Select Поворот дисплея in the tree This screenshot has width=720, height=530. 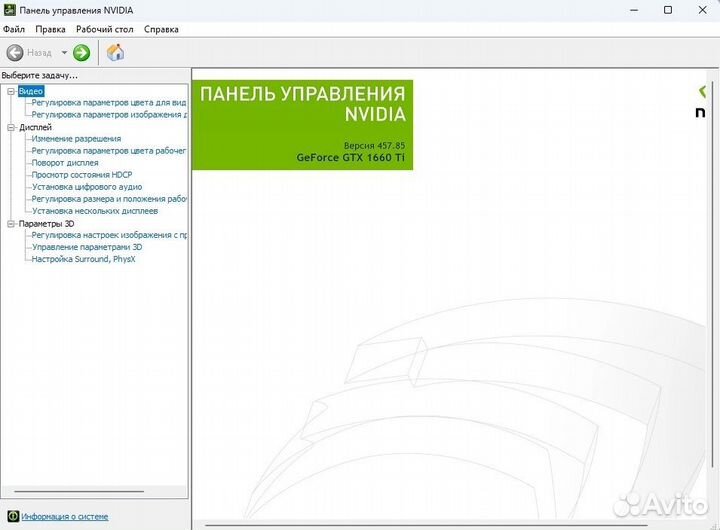click(65, 163)
